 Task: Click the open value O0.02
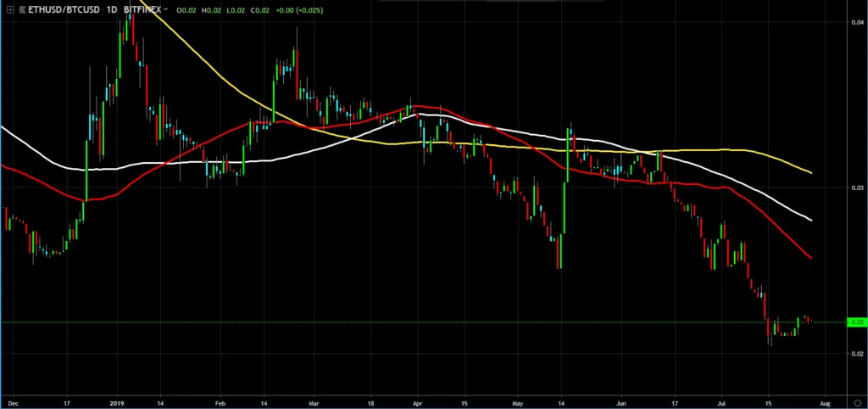click(x=186, y=10)
